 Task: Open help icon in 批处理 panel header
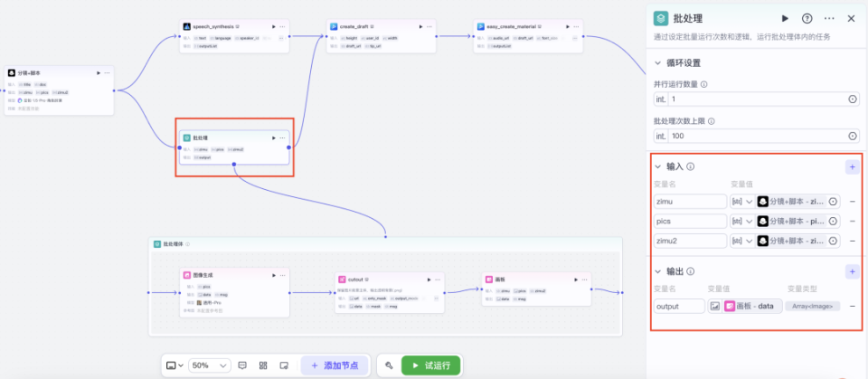[807, 18]
